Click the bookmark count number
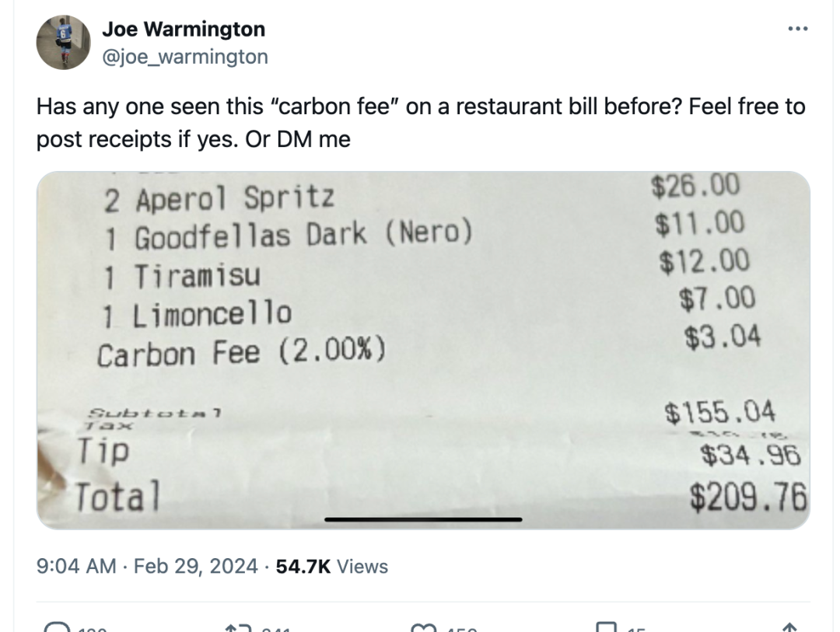This screenshot has height=632, width=840. point(636,629)
